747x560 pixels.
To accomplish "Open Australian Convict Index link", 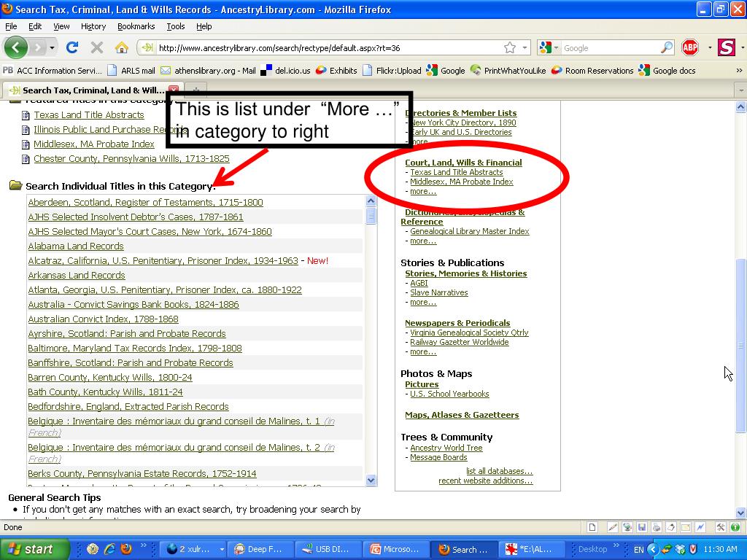I will (x=103, y=319).
